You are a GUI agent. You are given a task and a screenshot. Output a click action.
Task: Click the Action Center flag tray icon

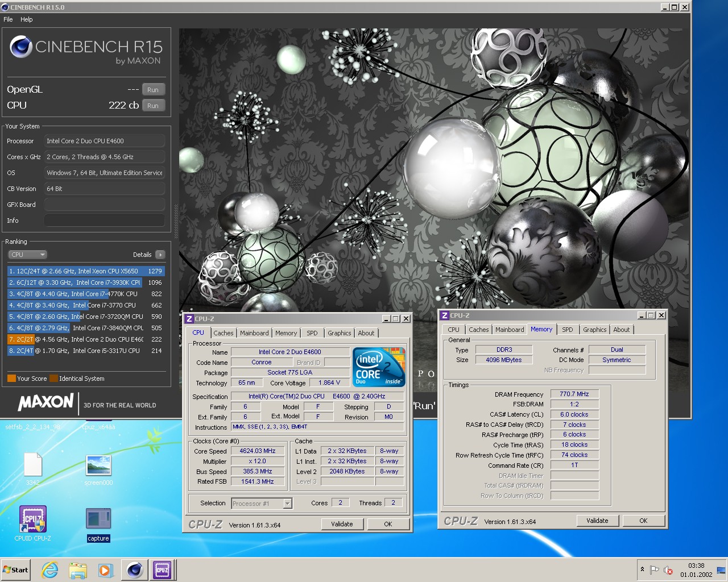click(x=655, y=570)
